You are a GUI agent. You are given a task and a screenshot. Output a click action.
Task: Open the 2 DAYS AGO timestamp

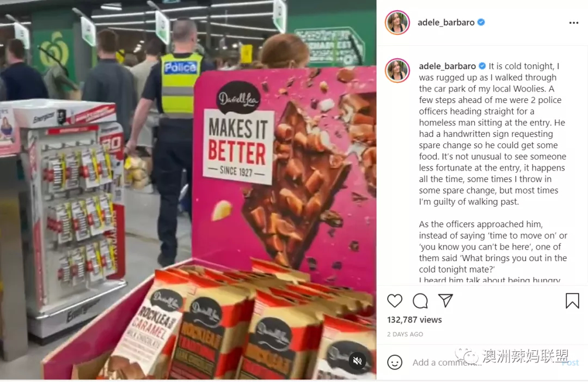pyautogui.click(x=405, y=334)
